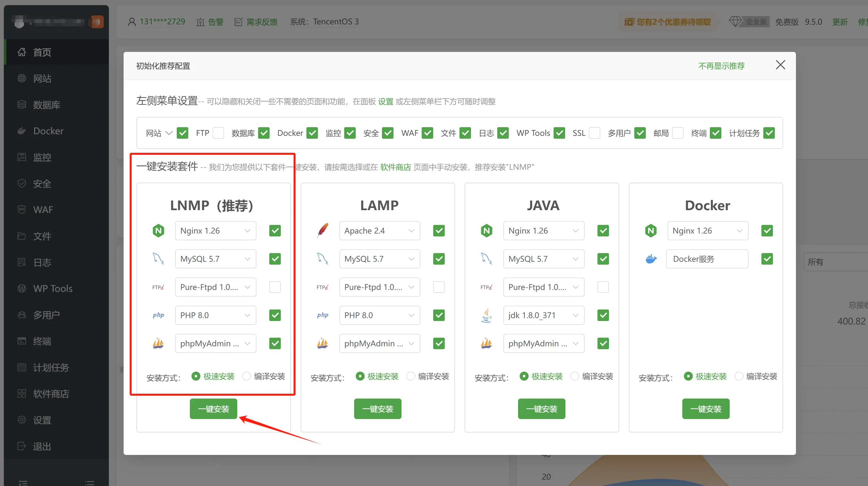The height and width of the screenshot is (486, 868).
Task: Click the Docker whale icon in sidebar
Action: tap(21, 131)
